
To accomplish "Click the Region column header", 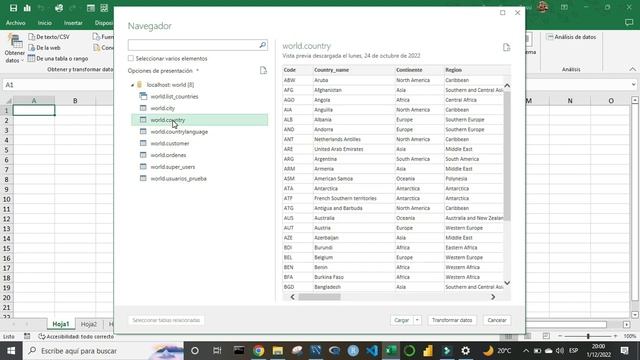I will (x=473, y=70).
